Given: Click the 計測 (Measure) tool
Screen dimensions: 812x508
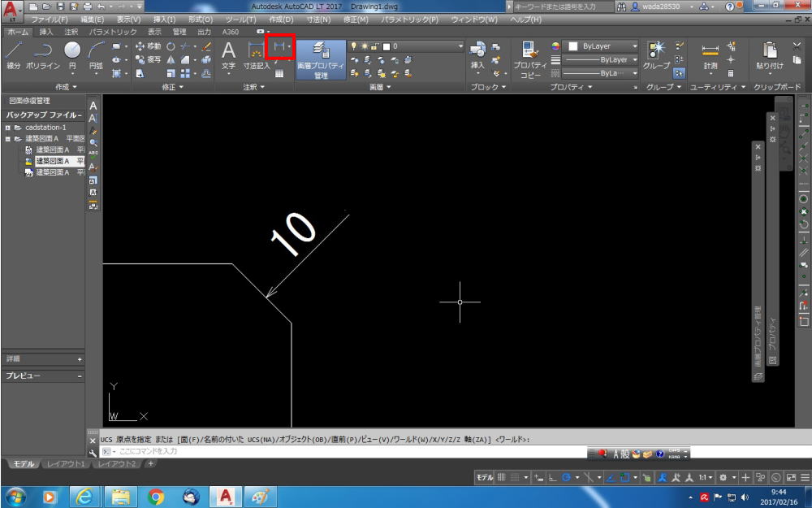Looking at the screenshot, I should click(710, 56).
